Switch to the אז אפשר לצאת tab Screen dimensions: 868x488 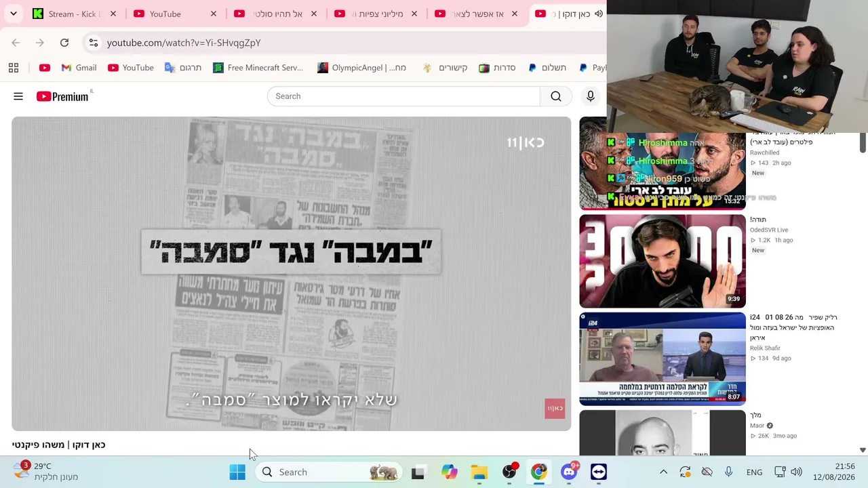[x=477, y=14]
